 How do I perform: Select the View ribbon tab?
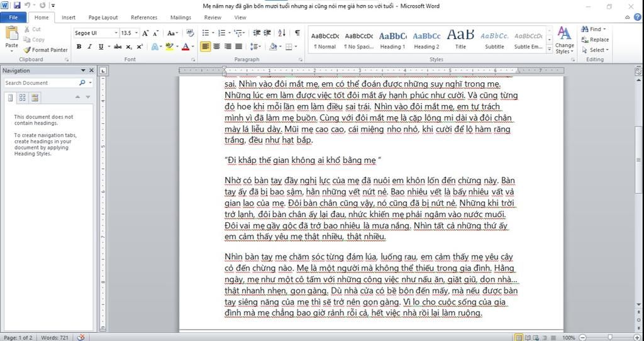click(x=240, y=18)
